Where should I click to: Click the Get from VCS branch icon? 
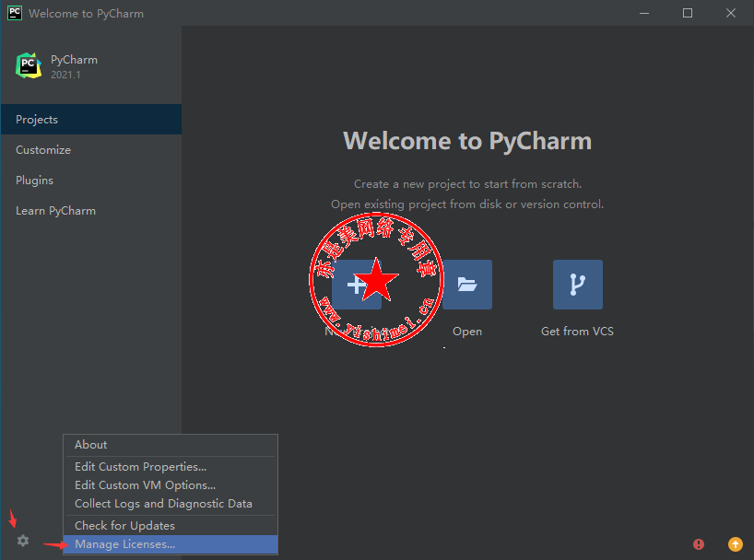click(578, 285)
